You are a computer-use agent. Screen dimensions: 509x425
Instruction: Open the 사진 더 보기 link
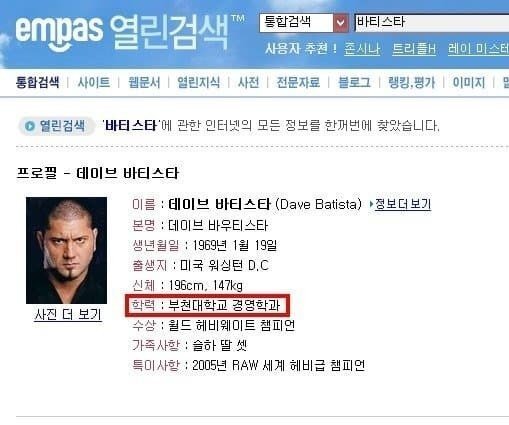pos(68,315)
